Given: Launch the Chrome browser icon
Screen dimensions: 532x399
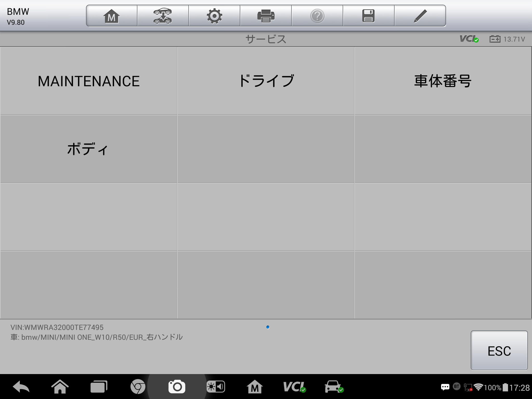Looking at the screenshot, I should pos(138,387).
